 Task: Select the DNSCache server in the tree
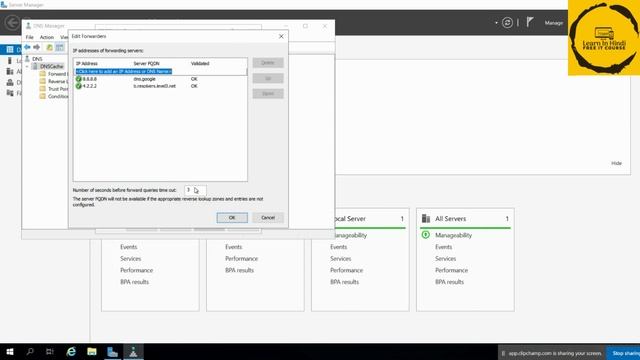[x=51, y=66]
